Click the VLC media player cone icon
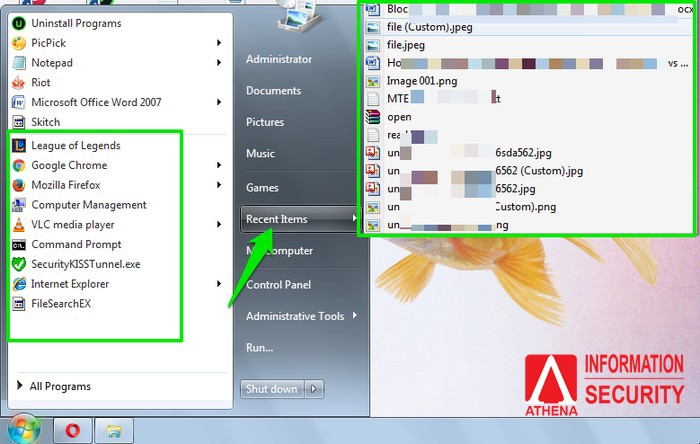Viewport: 700px width, 444px height. (18, 225)
